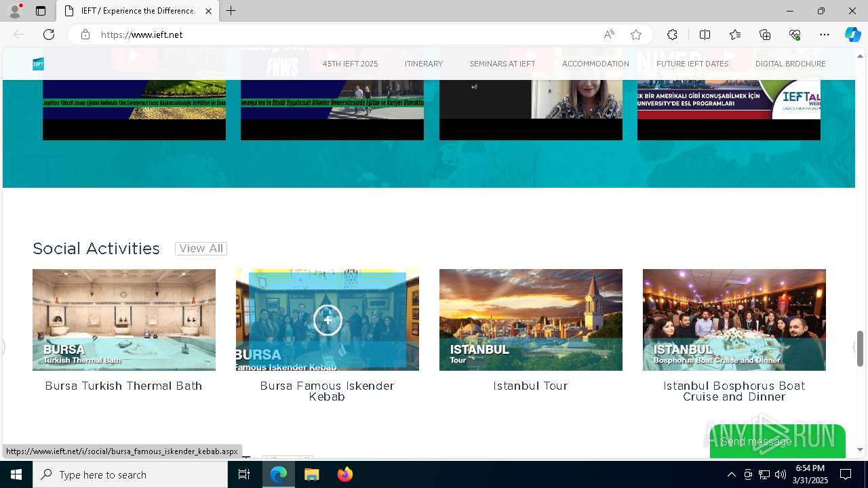The width and height of the screenshot is (868, 488).
Task: Click Send message chat button
Action: pos(777,441)
